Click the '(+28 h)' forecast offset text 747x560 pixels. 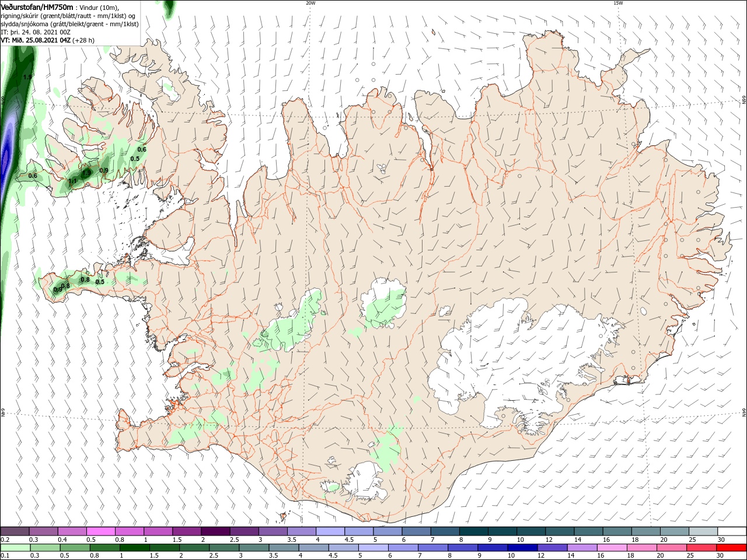point(83,40)
